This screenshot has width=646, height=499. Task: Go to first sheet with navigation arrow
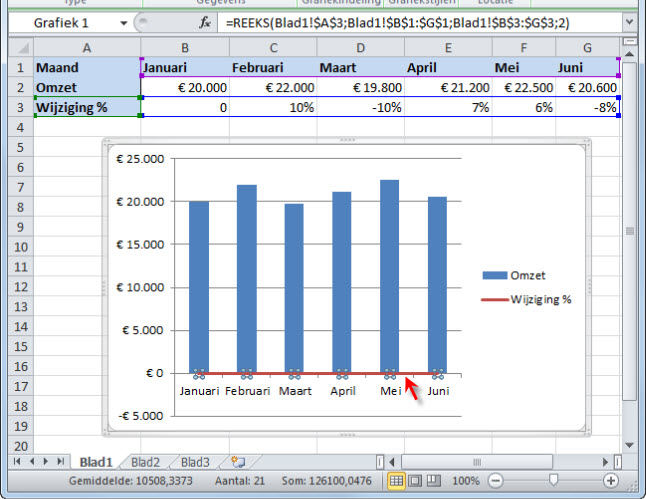pos(17,462)
